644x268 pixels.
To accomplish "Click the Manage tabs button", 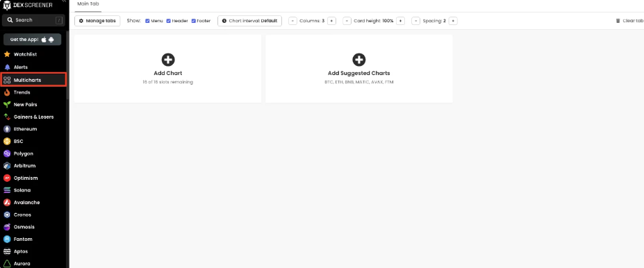I will (x=97, y=21).
